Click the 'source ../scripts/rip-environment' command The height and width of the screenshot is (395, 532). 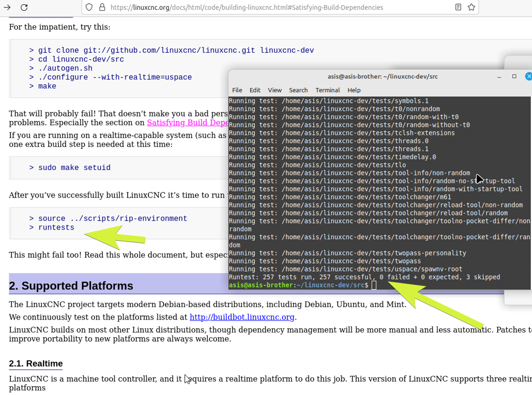tap(108, 218)
